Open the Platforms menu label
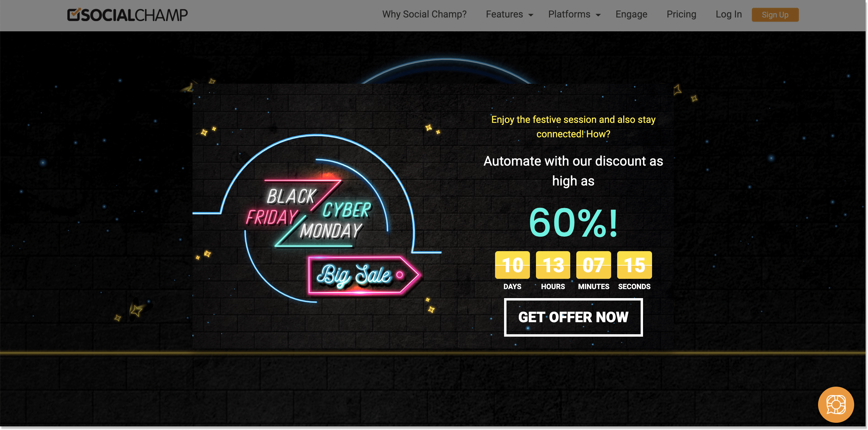Viewport: 868px width, 430px height. [x=569, y=14]
